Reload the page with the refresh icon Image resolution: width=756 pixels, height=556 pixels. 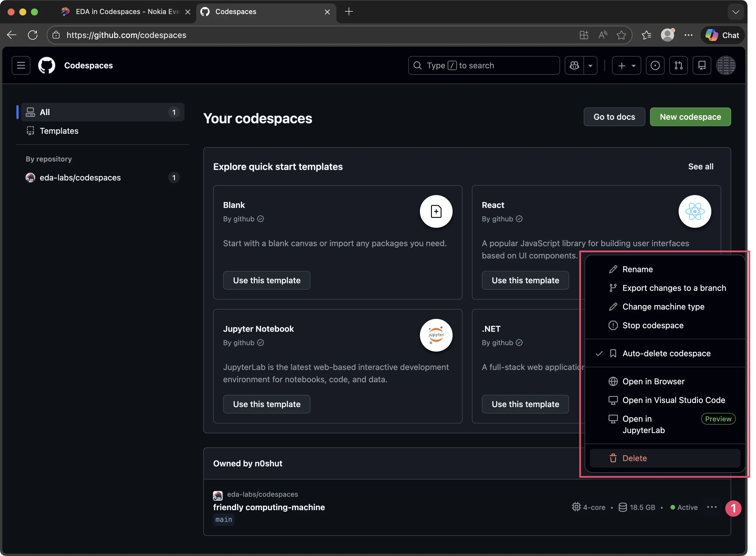[x=33, y=35]
